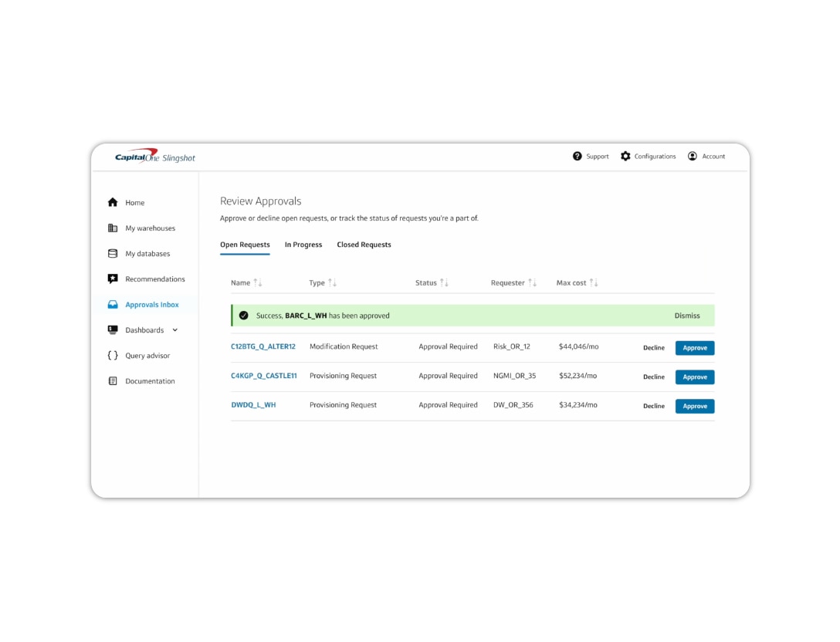Open Query advisor

pos(112,355)
